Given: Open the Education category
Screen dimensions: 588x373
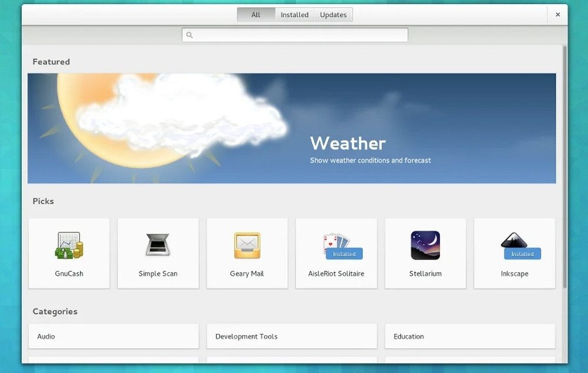Looking at the screenshot, I should click(x=470, y=336).
